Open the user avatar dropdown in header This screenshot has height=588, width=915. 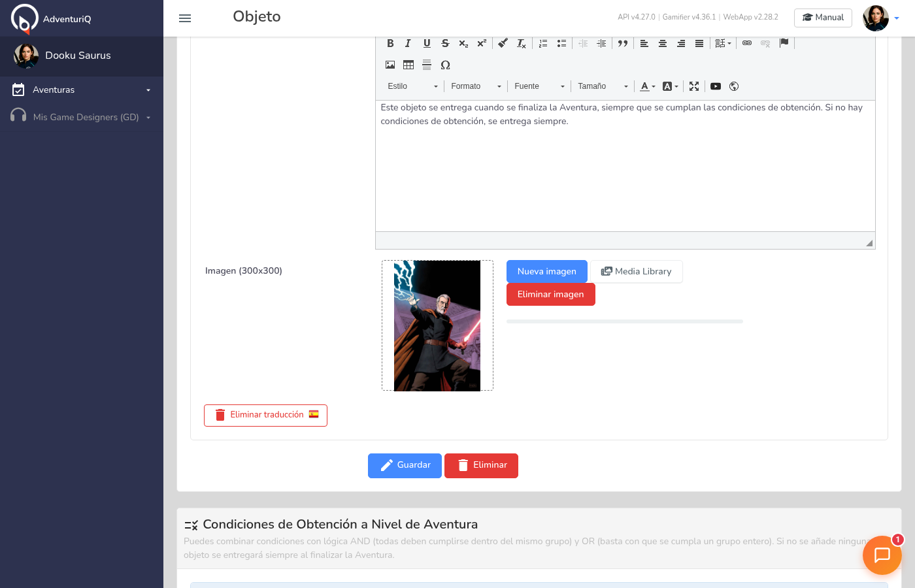[x=881, y=18]
